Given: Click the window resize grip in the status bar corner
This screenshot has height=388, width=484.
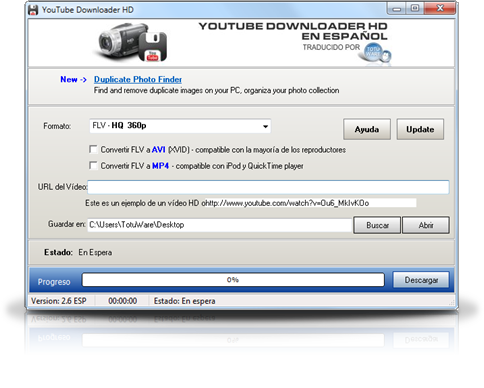Looking at the screenshot, I should (452, 303).
